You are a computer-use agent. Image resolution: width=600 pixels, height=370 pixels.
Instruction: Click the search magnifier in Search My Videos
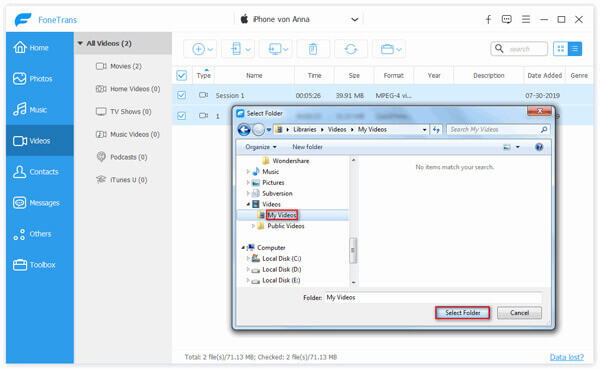(x=544, y=130)
